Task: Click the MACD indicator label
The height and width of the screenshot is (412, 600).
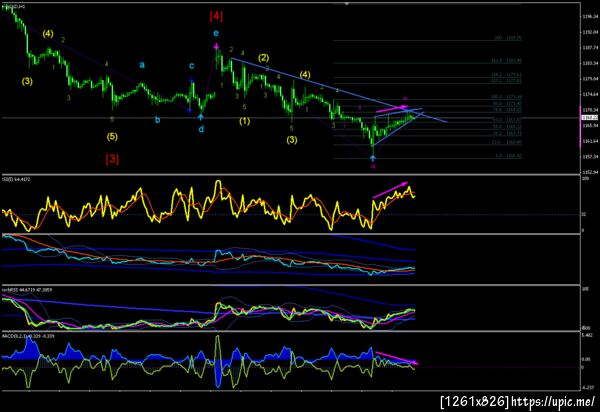Action: pyautogui.click(x=28, y=336)
